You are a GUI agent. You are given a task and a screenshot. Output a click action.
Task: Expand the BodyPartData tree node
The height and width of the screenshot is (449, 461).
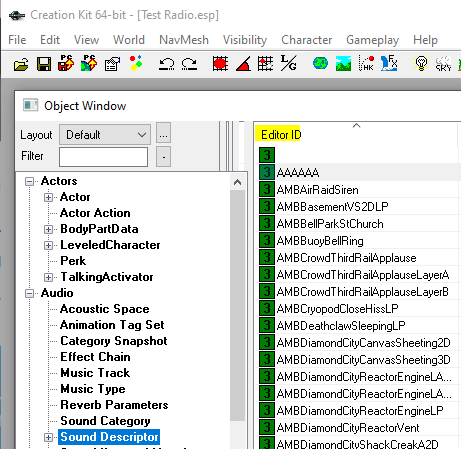pos(48,229)
